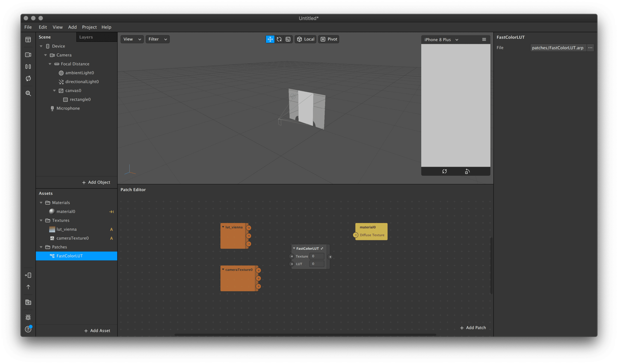Click the LUT value field in FastColorLUT
This screenshot has width=618, height=364.
[316, 264]
